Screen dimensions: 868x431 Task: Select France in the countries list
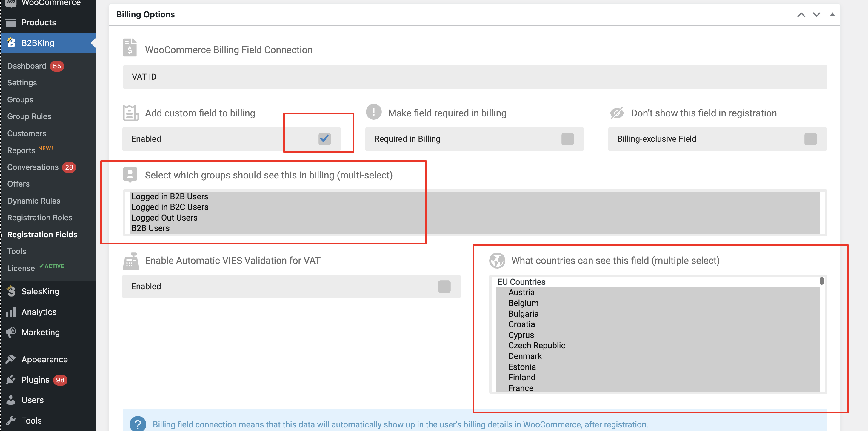(x=658, y=388)
